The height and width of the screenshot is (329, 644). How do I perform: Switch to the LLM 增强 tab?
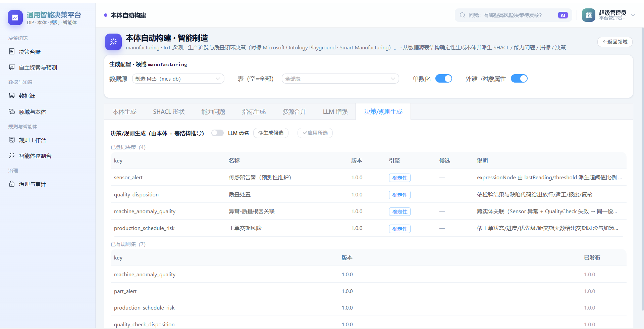335,112
